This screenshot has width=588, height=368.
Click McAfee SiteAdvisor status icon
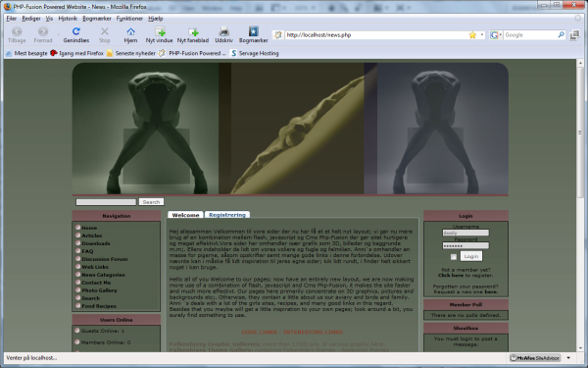point(535,358)
